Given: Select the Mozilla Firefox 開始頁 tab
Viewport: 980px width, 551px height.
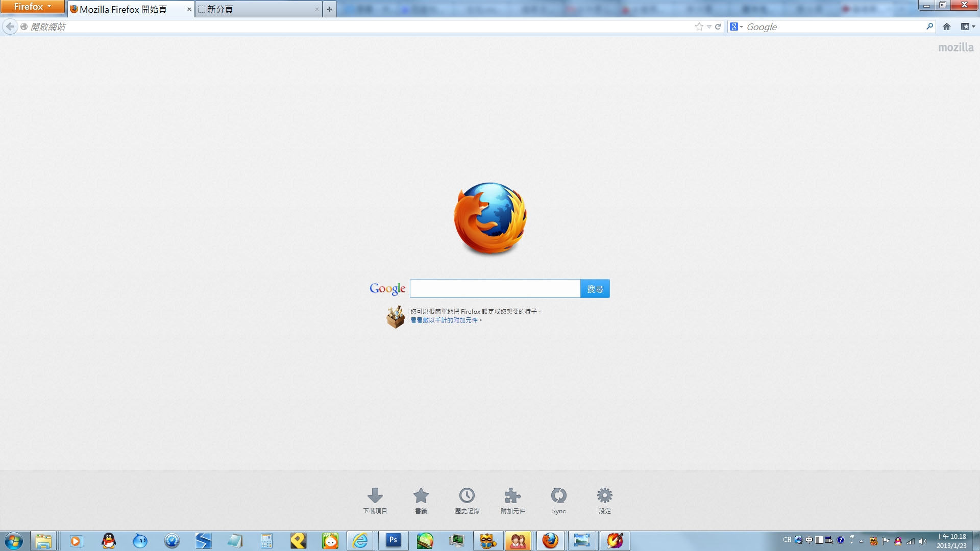Looking at the screenshot, I should pyautogui.click(x=128, y=9).
